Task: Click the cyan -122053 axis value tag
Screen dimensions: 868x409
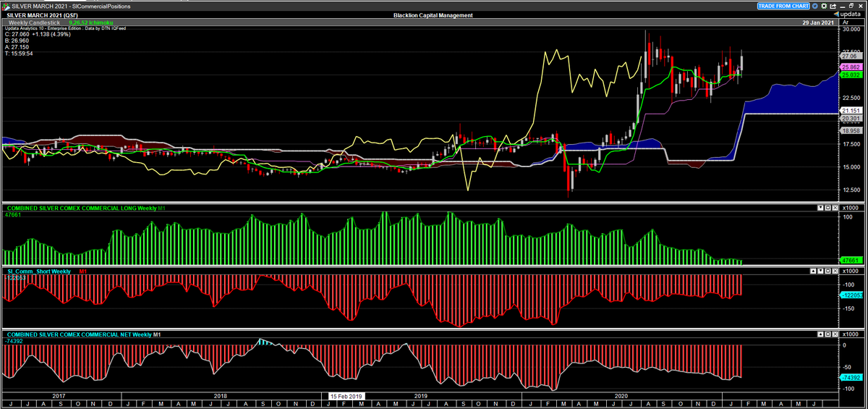Action: coord(851,295)
